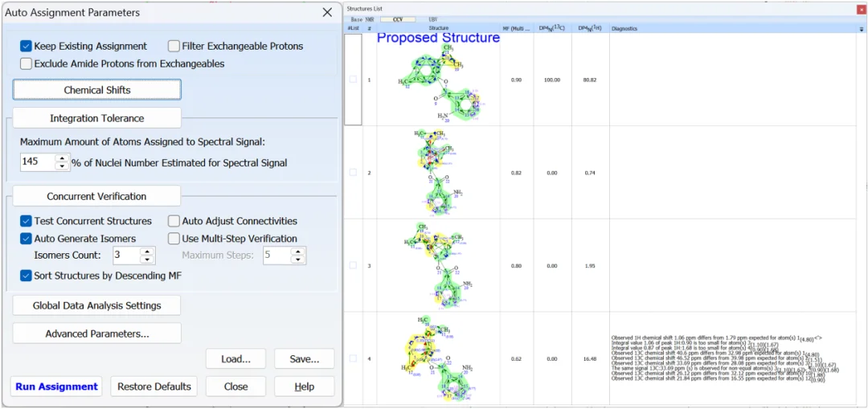This screenshot has height=409, width=868.
Task: Open the column options dropdown arrow
Action: pos(862,28)
